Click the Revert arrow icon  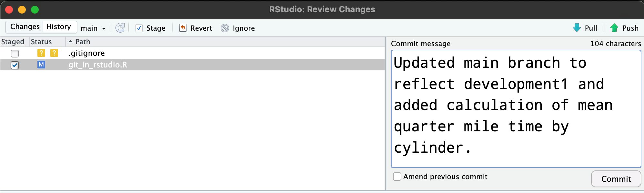(x=183, y=28)
